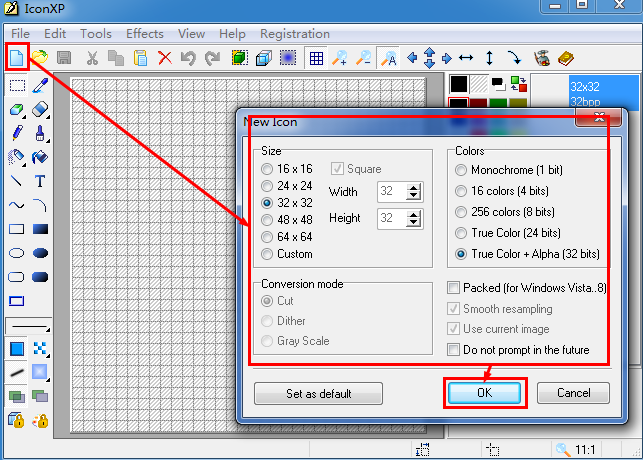Click the Undo arrow icon
The width and height of the screenshot is (643, 460).
coord(188,58)
